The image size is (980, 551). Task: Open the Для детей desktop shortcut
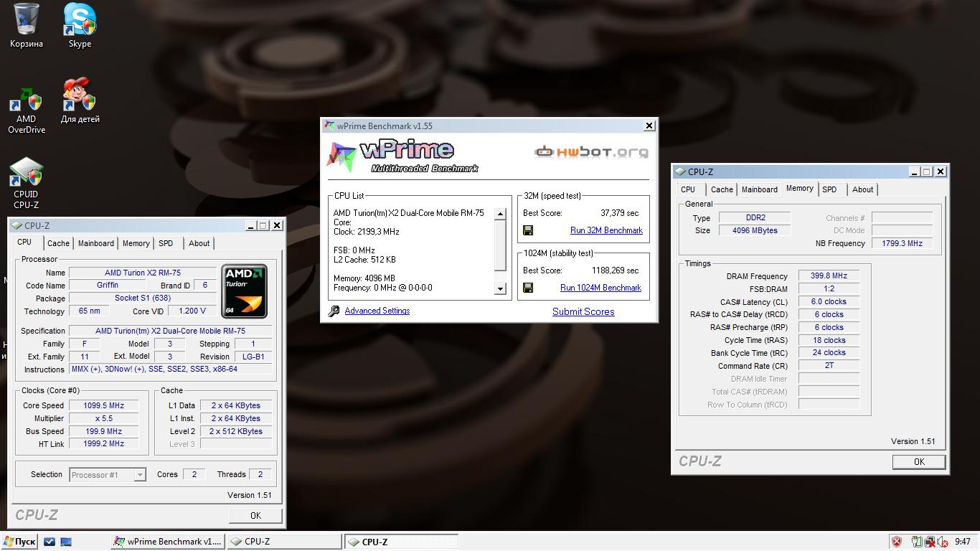(80, 100)
